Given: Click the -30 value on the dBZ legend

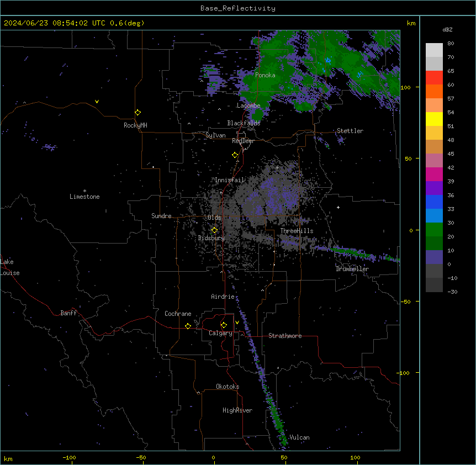Looking at the screenshot, I should coord(452,292).
